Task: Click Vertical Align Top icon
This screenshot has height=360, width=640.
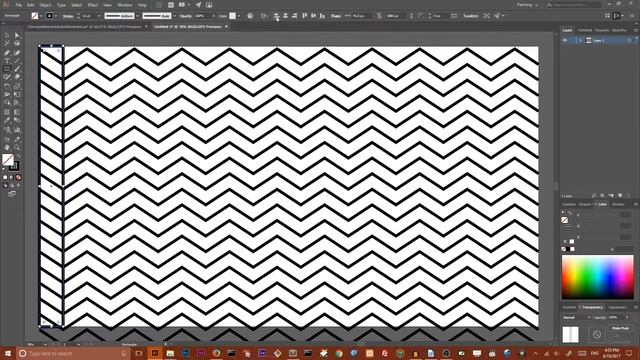Action: click(x=304, y=16)
